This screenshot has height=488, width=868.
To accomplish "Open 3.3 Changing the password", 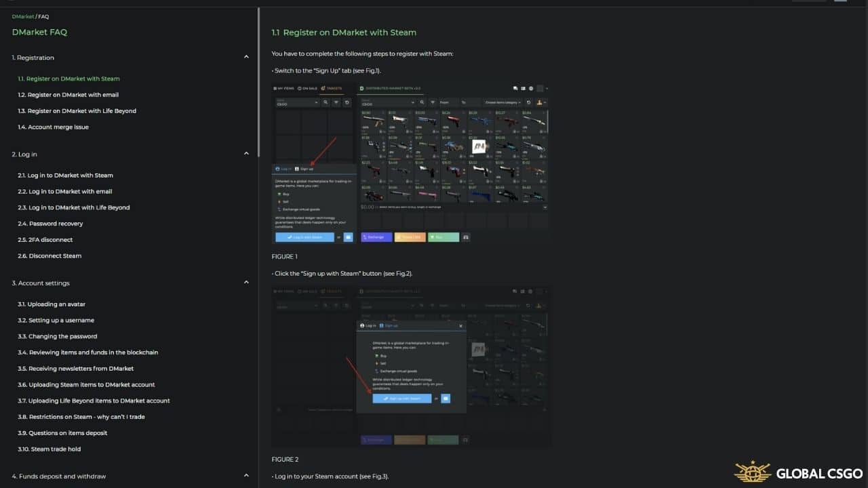I will tap(58, 337).
